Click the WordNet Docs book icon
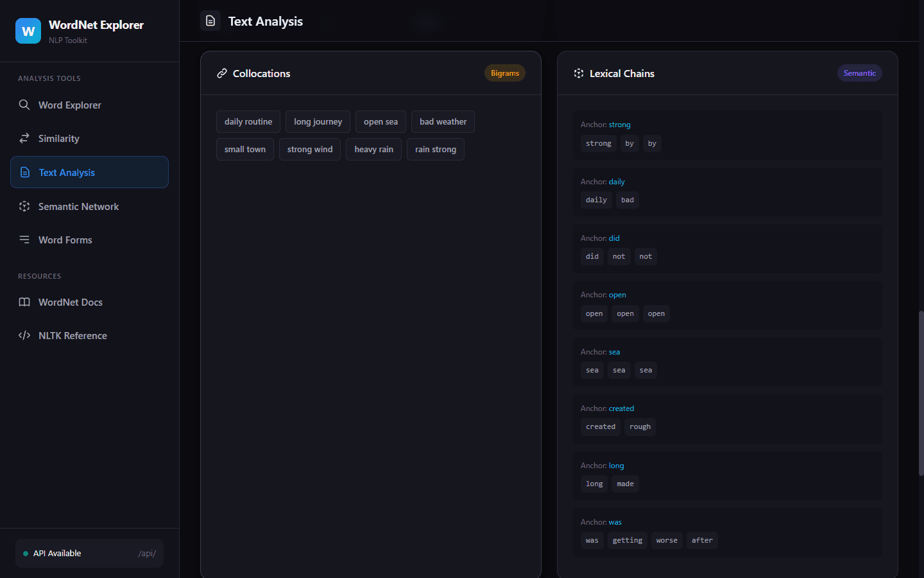This screenshot has width=924, height=578. [x=24, y=302]
